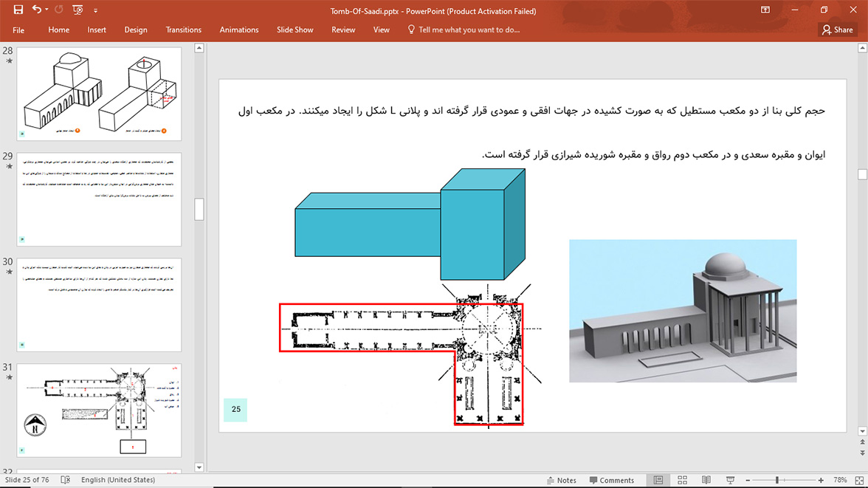Click the Slide 25 of 76 indicator

click(27, 480)
